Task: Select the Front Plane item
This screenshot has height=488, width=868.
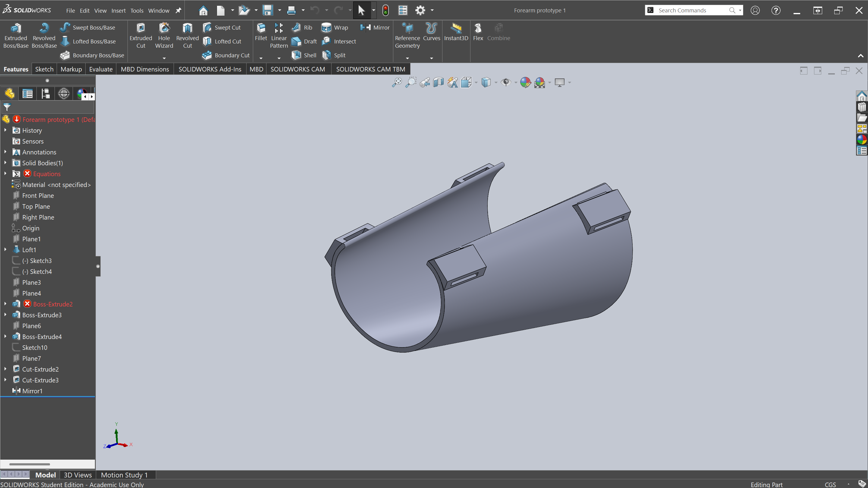Action: [38, 196]
